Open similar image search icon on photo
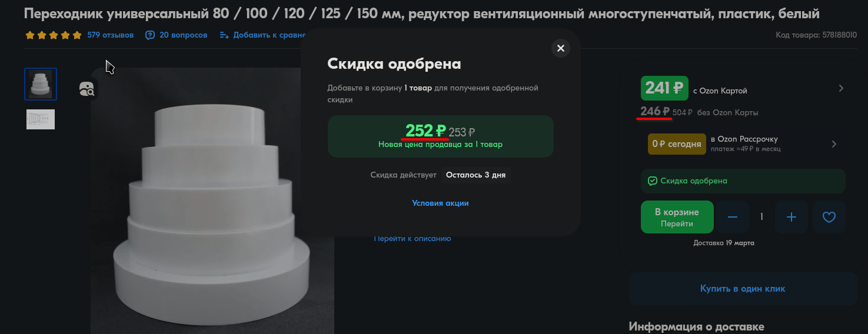This screenshot has width=868, height=334. coord(87,89)
